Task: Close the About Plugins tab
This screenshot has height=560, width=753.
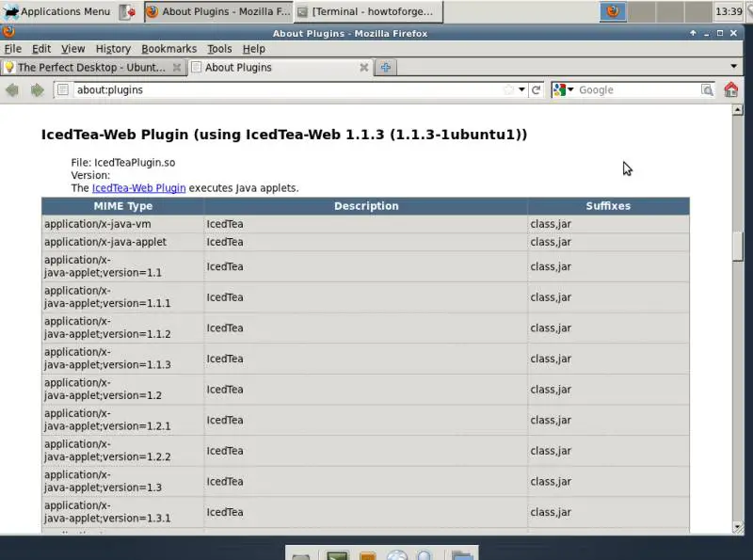Action: pyautogui.click(x=364, y=67)
